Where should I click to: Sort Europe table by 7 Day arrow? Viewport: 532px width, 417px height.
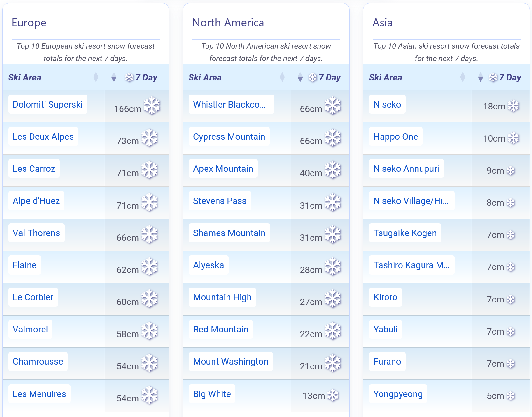point(114,77)
